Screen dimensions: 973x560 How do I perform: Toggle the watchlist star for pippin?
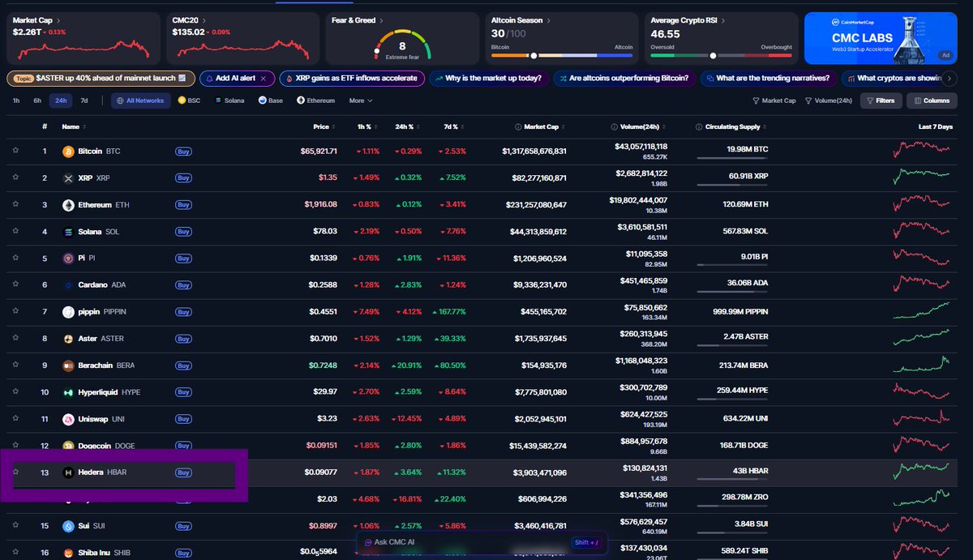[15, 312]
